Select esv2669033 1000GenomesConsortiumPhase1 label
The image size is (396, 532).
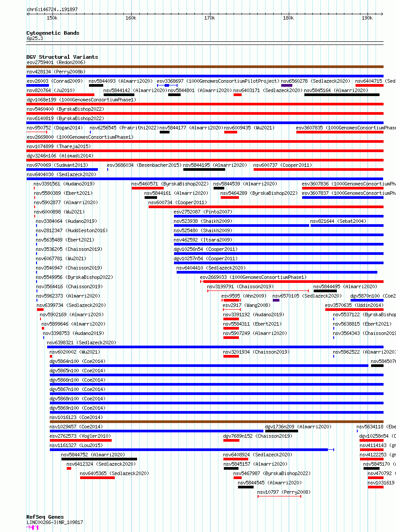[x=253, y=277]
